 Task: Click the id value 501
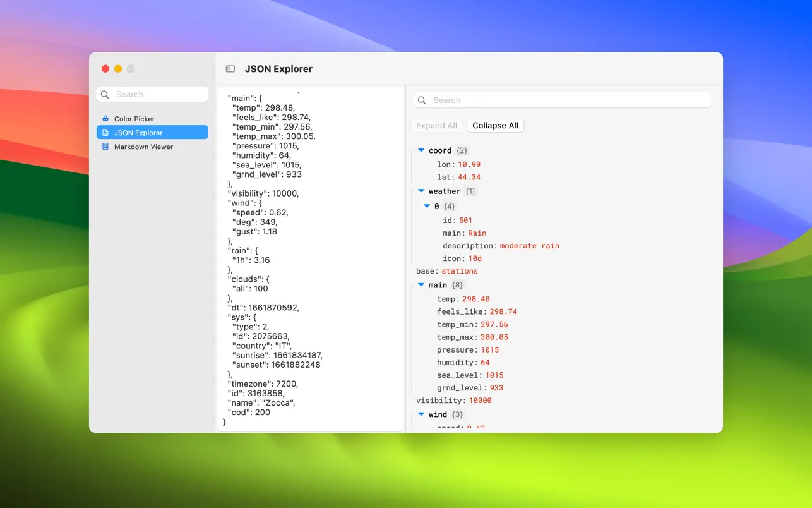pyautogui.click(x=465, y=220)
